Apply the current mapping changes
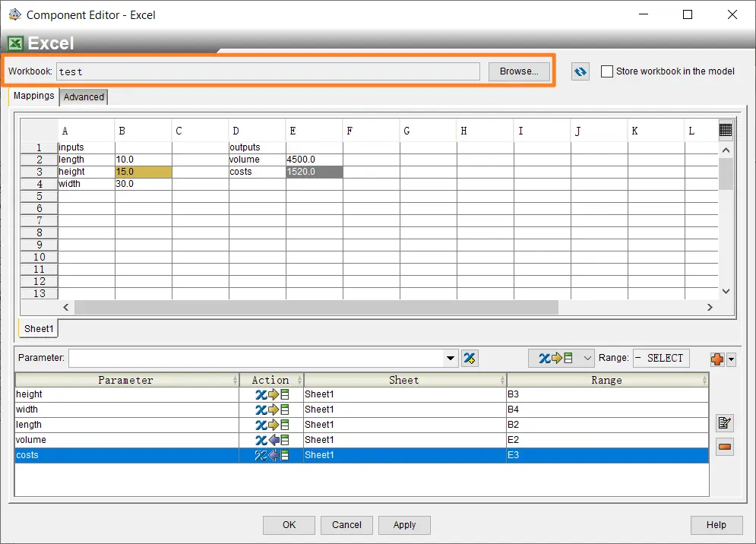 (404, 524)
